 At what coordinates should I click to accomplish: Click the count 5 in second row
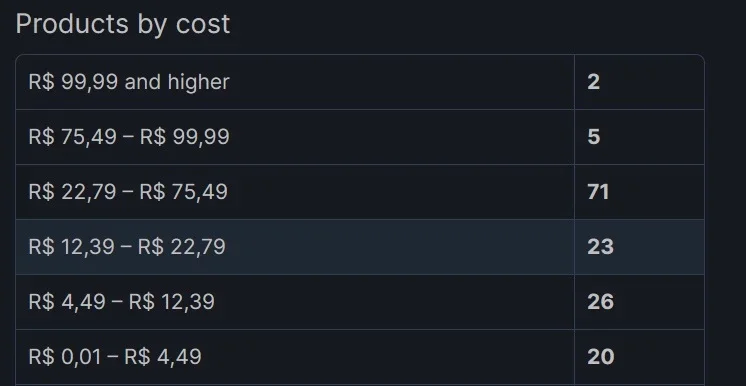click(593, 137)
